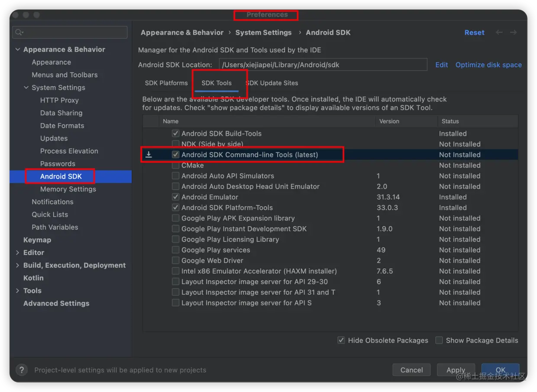
Task: Click the search magnifier icon
Action: click(x=19, y=32)
